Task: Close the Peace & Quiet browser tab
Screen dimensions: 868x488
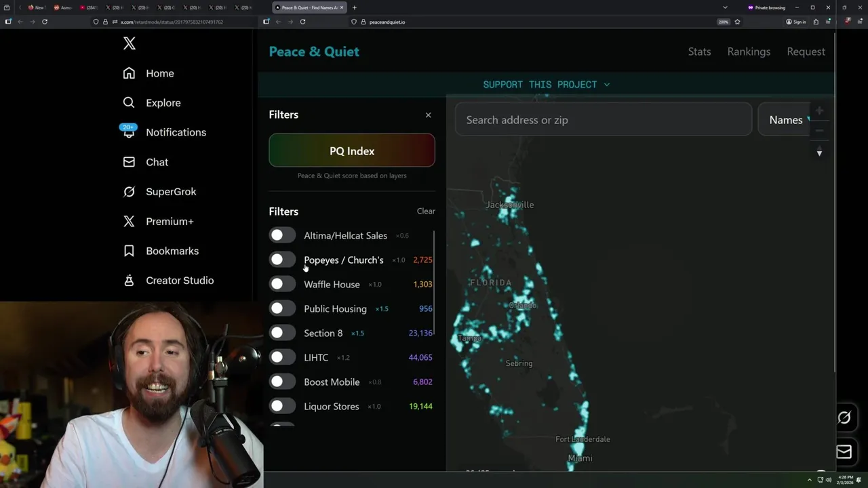Action: point(342,7)
